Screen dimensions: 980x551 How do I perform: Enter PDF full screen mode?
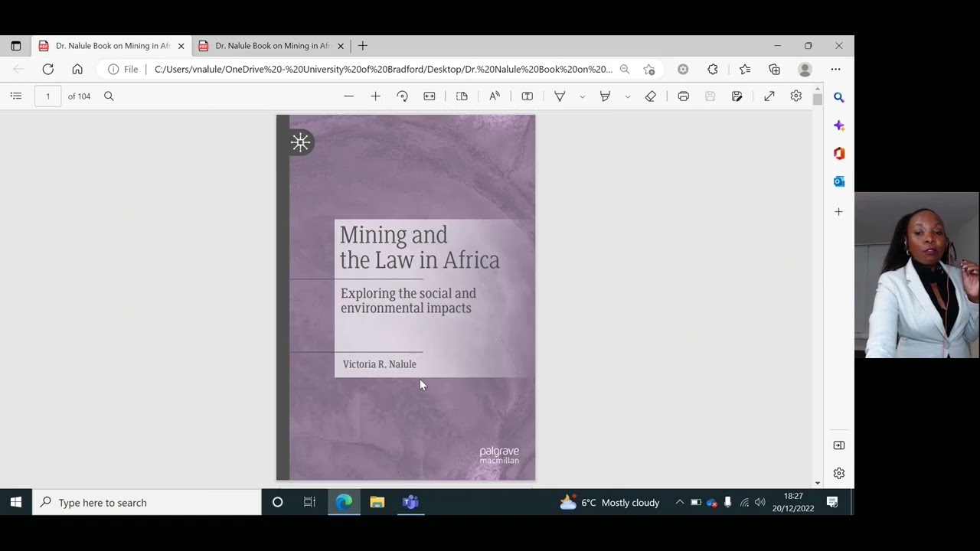pyautogui.click(x=769, y=96)
